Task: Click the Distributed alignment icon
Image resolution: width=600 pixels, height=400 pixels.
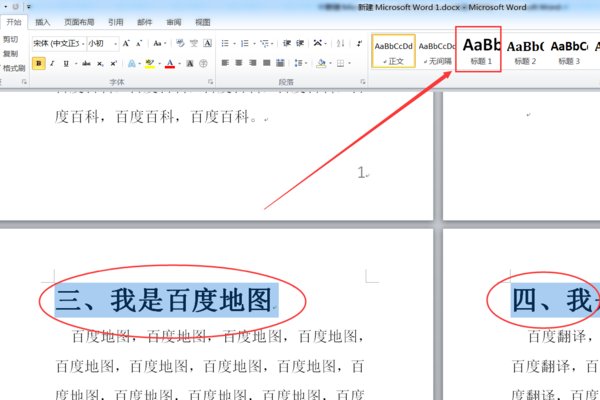Action: (x=280, y=63)
